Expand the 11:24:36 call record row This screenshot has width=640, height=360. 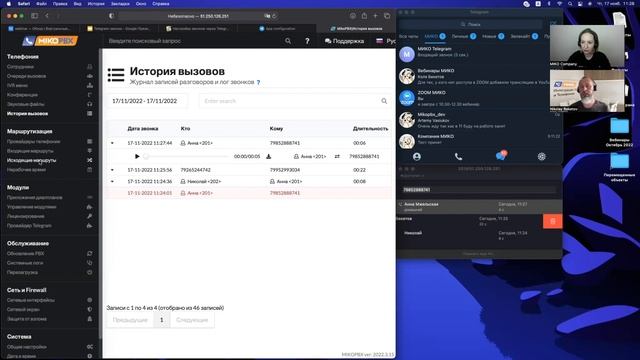point(112,182)
